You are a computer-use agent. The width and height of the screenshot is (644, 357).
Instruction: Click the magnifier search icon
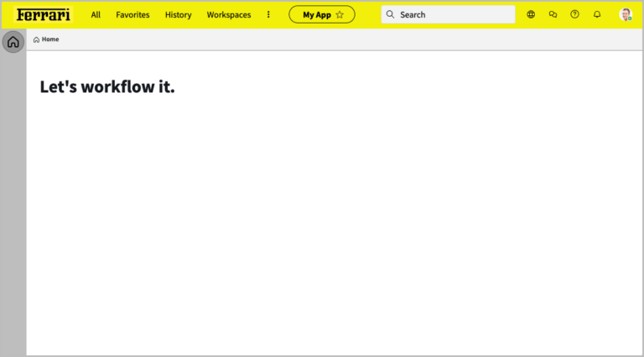click(390, 15)
